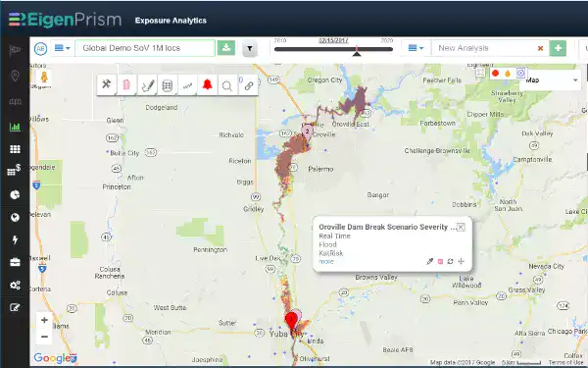The width and height of the screenshot is (588, 368).
Task: Toggle the red circle map layer
Action: pos(495,74)
